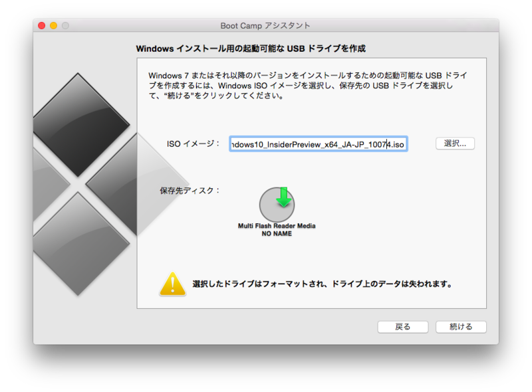Click the heading 'Windows インストール用の起動可能な USB ドライブを作成'
Screen dimensions: 532x392
pyautogui.click(x=251, y=49)
